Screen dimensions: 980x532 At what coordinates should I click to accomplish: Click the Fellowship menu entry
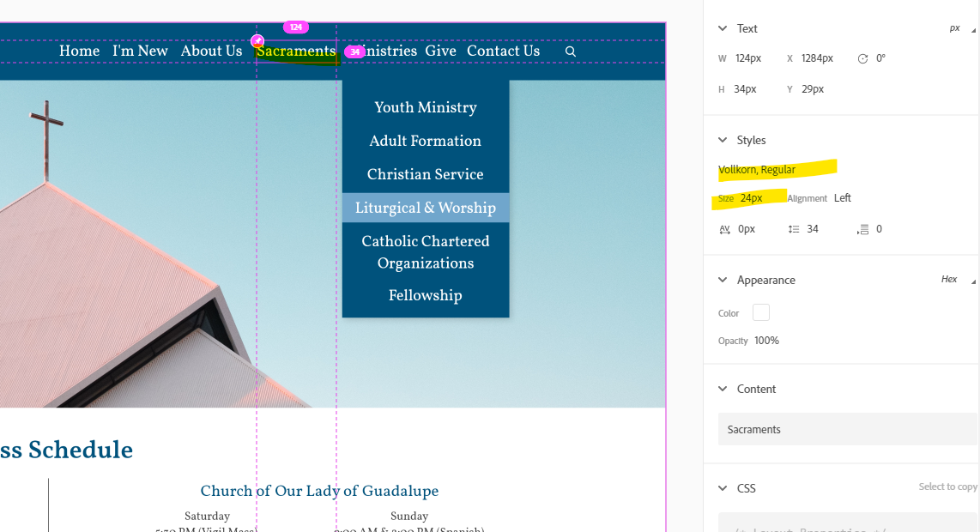pyautogui.click(x=426, y=295)
